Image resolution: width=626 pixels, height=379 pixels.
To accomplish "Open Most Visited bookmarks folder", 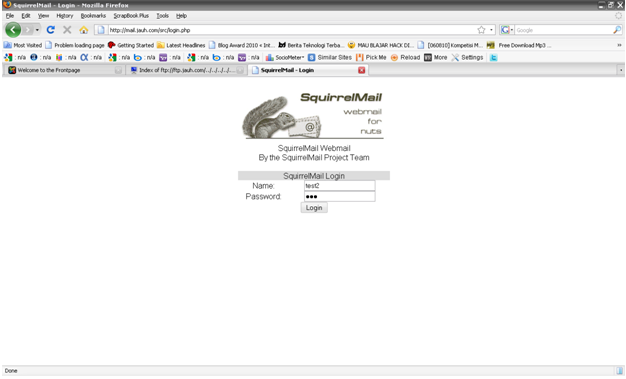I will click(23, 45).
